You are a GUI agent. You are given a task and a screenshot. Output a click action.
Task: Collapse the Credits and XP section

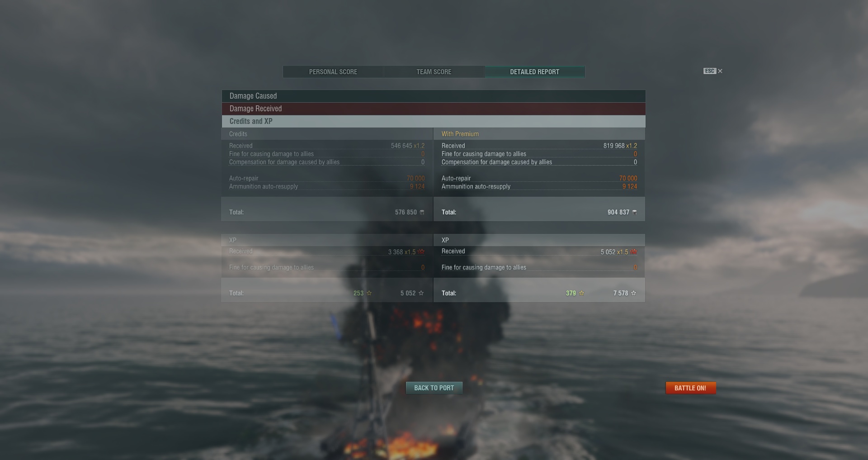[x=434, y=121]
